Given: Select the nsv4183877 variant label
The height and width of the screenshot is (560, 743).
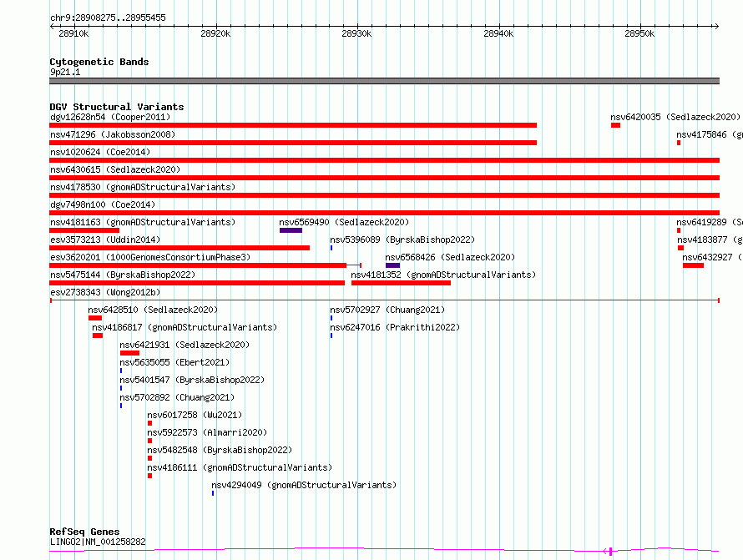Looking at the screenshot, I should pyautogui.click(x=710, y=240).
